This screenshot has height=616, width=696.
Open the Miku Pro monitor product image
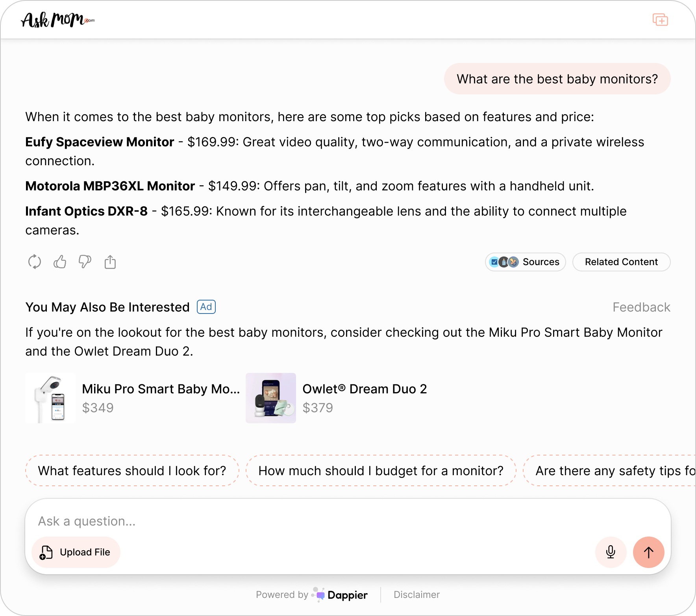click(50, 398)
